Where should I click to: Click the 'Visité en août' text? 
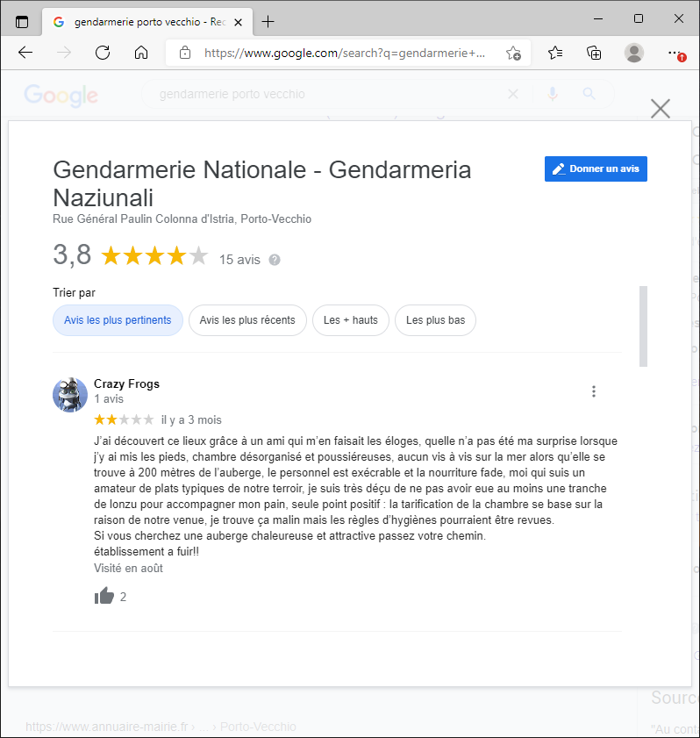click(x=128, y=568)
